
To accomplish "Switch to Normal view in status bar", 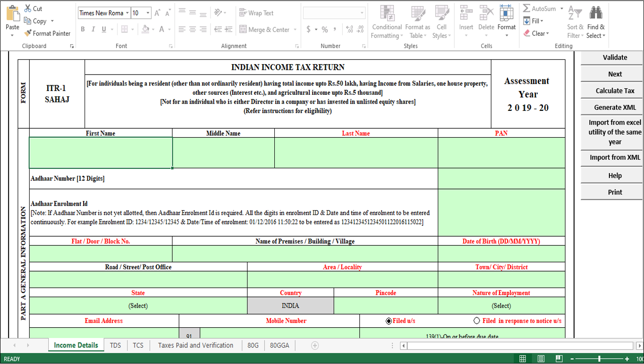I will (x=523, y=359).
